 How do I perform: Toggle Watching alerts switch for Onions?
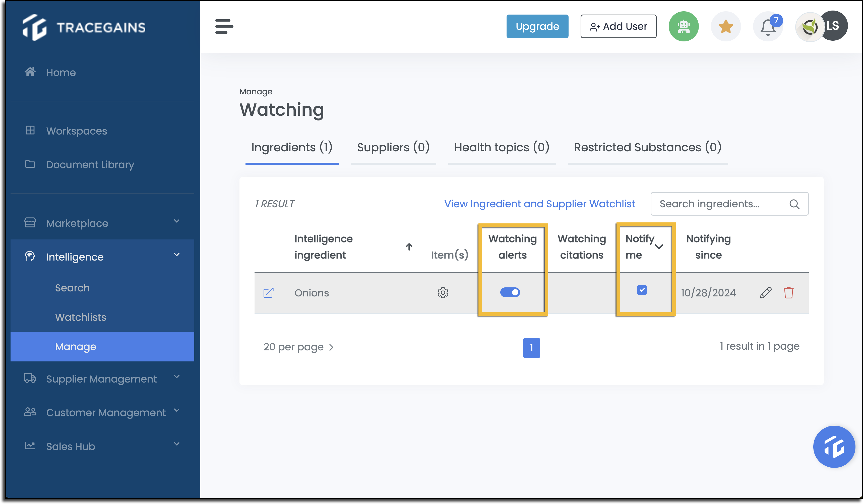point(510,292)
